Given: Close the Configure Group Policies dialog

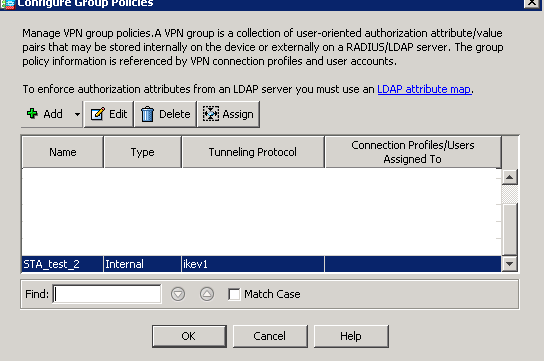Looking at the screenshot, I should [x=531, y=3].
